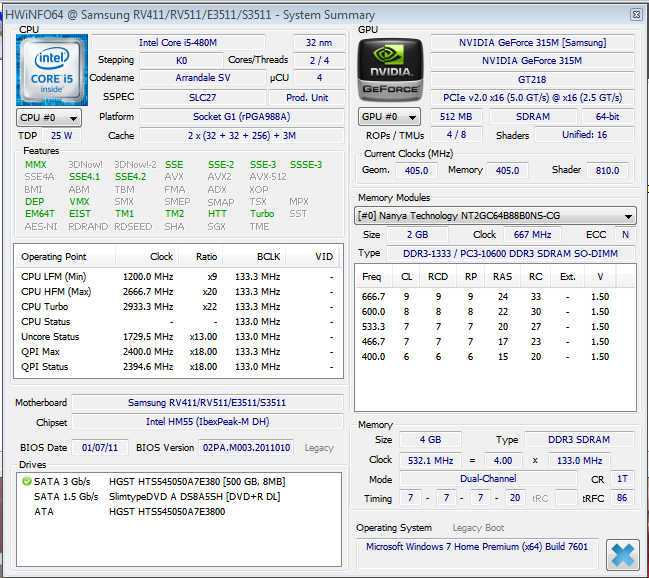This screenshot has height=578, width=649.
Task: Click the NVIDIA GeForce logo
Action: pos(390,70)
